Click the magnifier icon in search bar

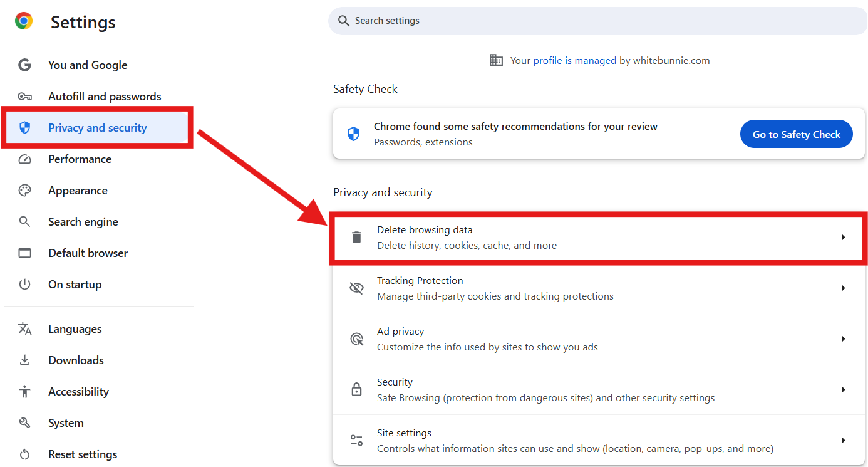[x=343, y=21]
